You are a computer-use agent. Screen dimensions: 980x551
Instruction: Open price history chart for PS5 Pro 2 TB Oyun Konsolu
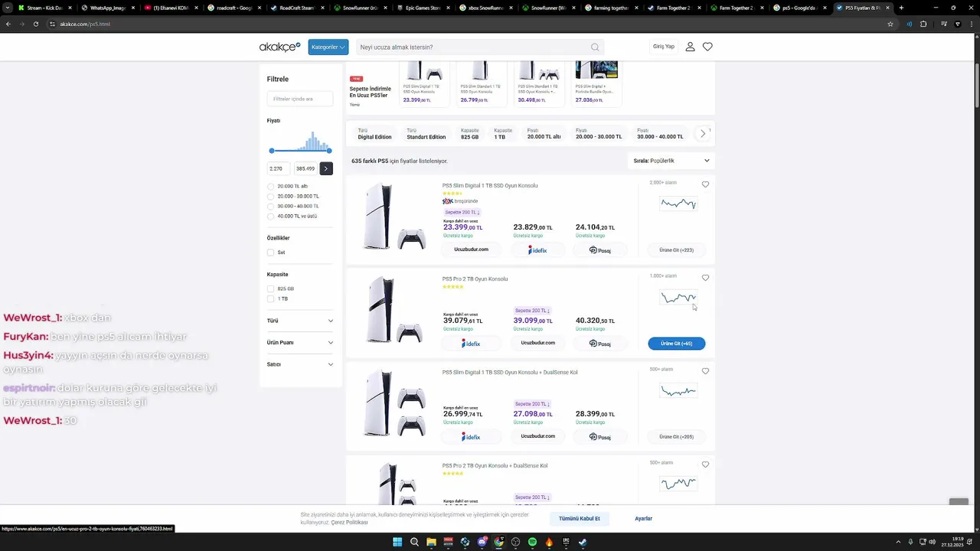coord(678,297)
